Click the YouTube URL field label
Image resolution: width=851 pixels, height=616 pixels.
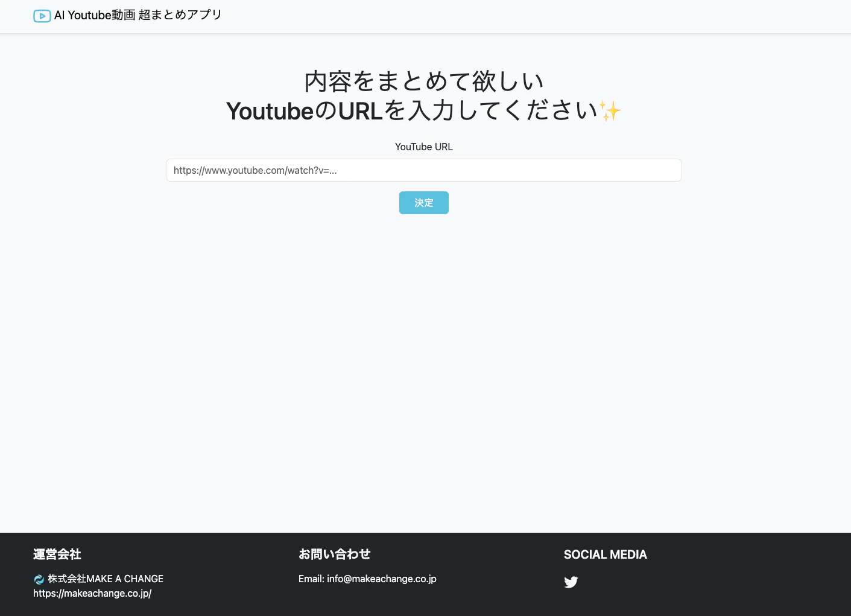click(x=424, y=147)
